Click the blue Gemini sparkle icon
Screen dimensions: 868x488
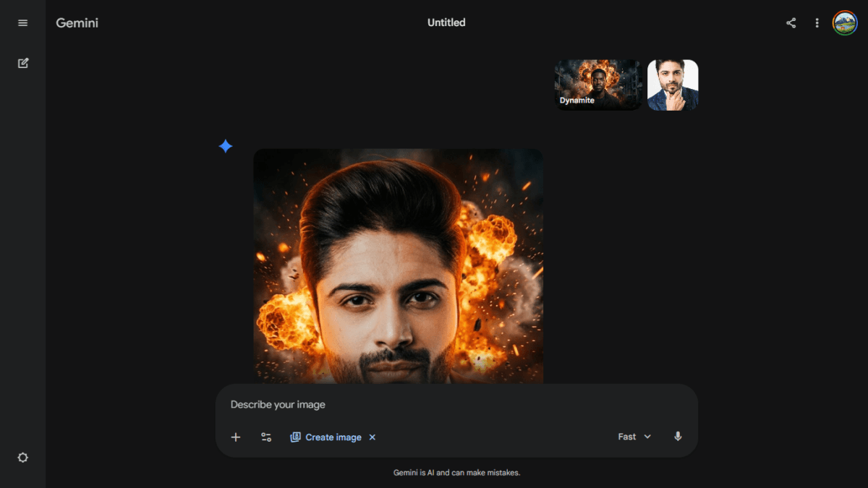[226, 147]
